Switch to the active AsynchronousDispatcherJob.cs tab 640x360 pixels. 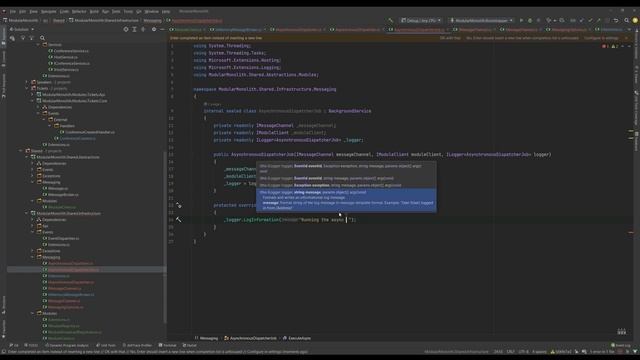pyautogui.click(x=418, y=29)
